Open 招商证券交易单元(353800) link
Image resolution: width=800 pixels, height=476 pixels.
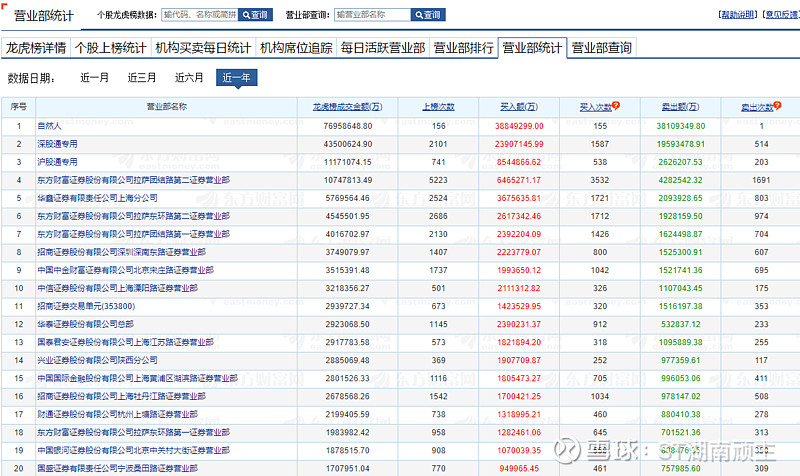(86, 306)
